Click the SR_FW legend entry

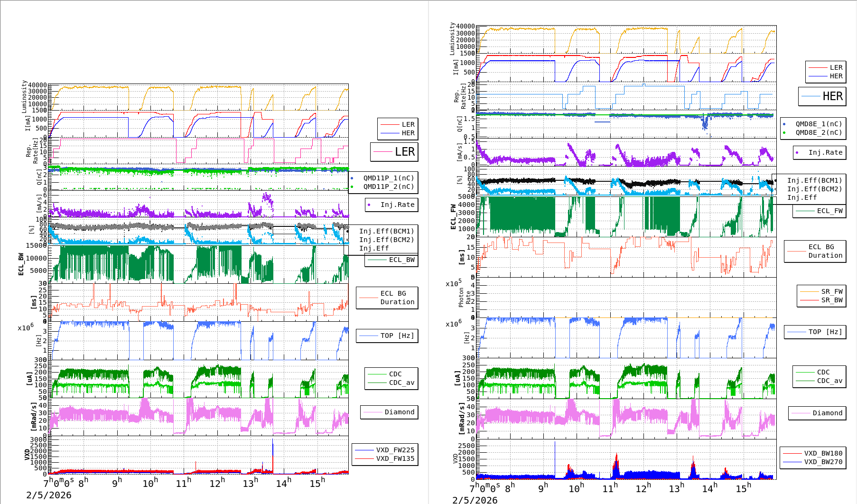pyautogui.click(x=821, y=291)
